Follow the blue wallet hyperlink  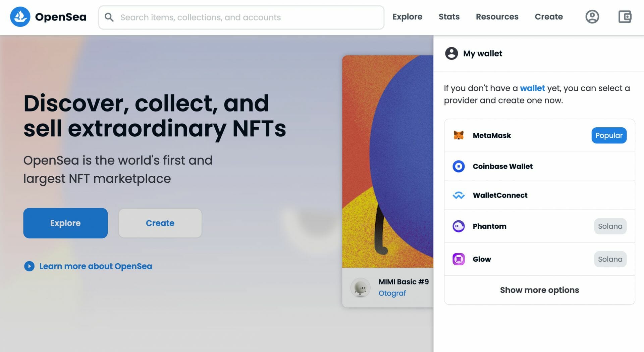[x=532, y=88]
